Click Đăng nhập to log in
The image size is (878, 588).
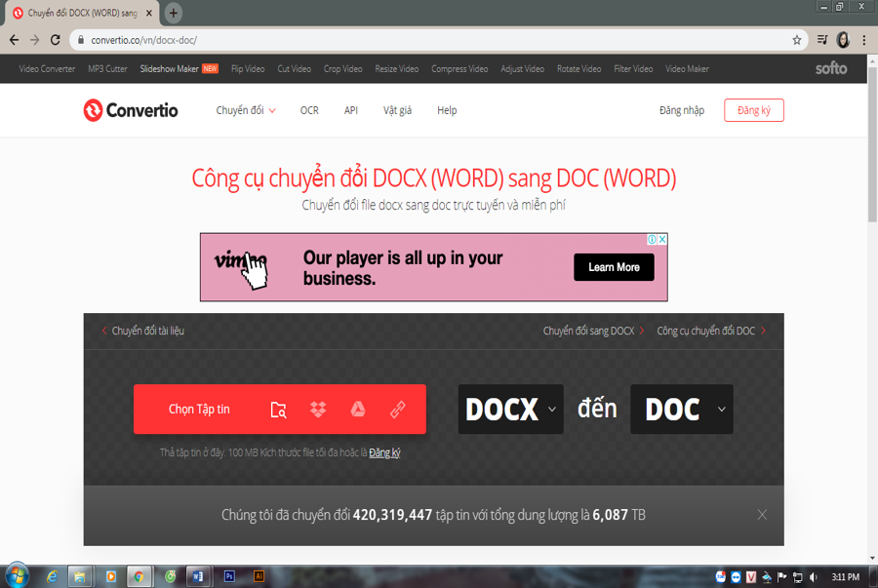coord(682,110)
